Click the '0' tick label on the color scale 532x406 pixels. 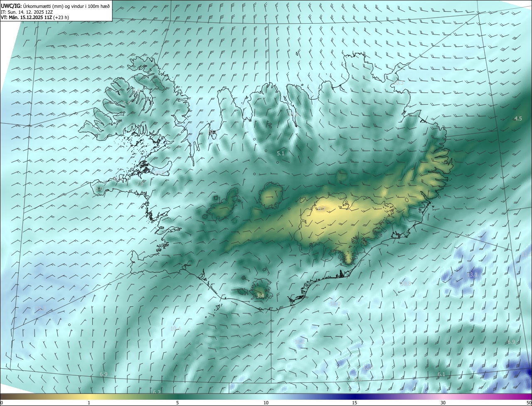click(x=2, y=403)
